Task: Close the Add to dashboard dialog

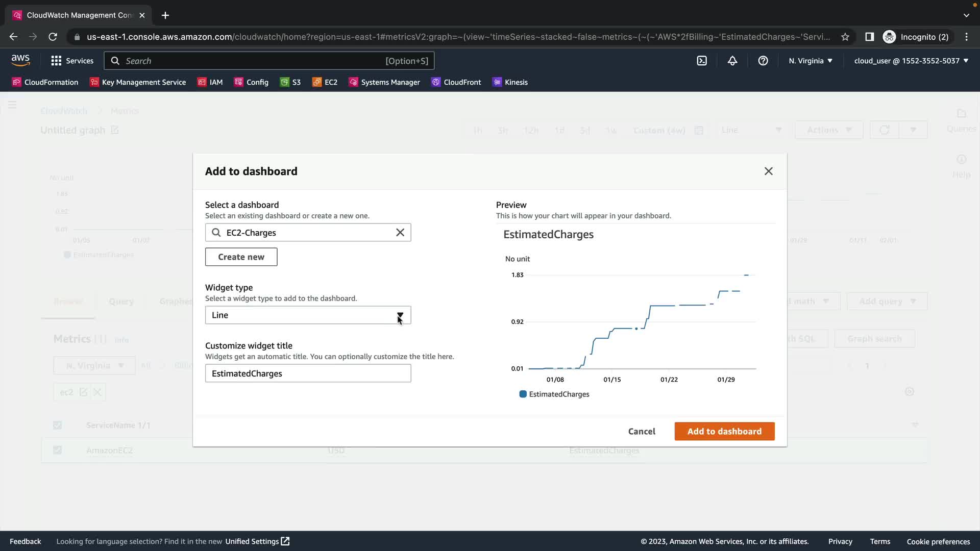Action: [768, 171]
